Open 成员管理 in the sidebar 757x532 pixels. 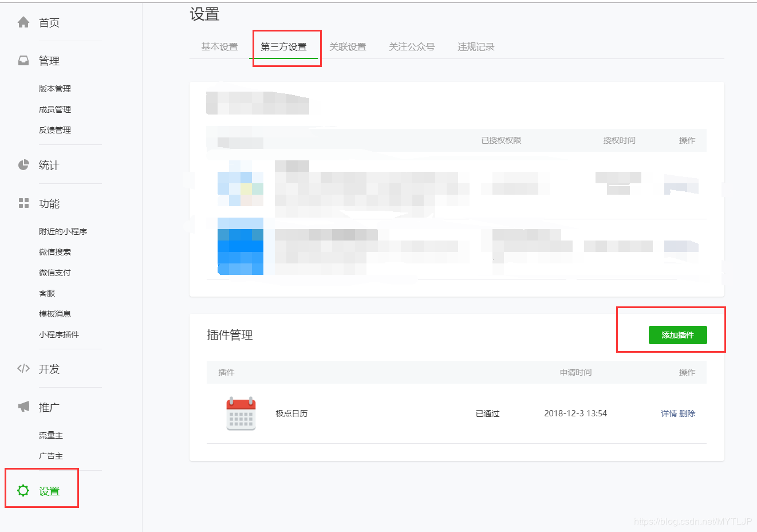[x=55, y=109]
